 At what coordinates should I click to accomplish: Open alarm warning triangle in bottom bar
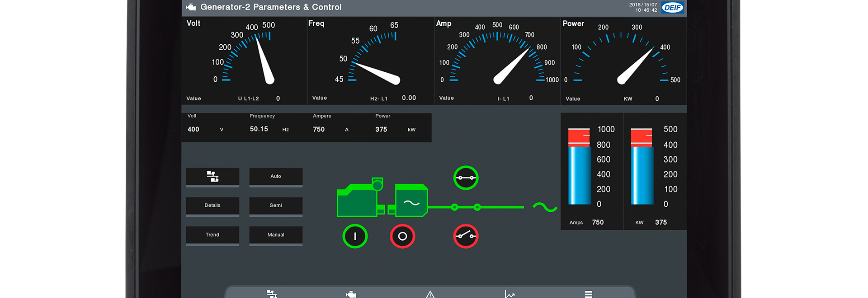pos(430,294)
